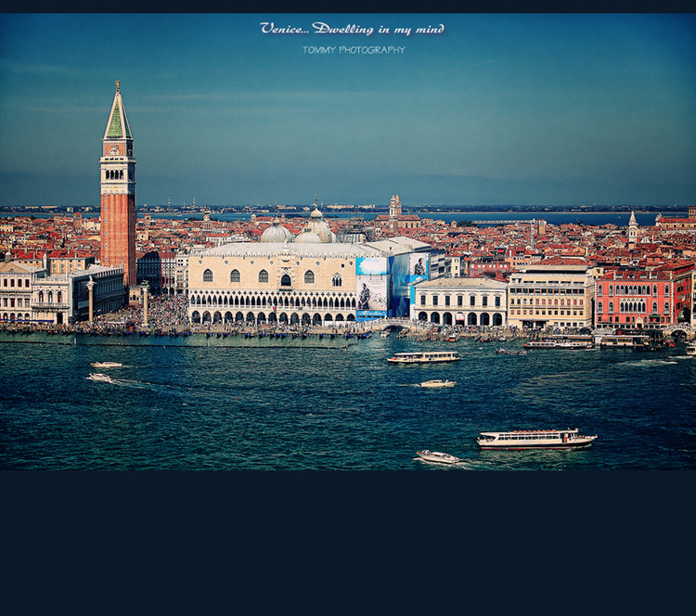Select the red building on the right waterfront
696x616 pixels.
[636, 299]
